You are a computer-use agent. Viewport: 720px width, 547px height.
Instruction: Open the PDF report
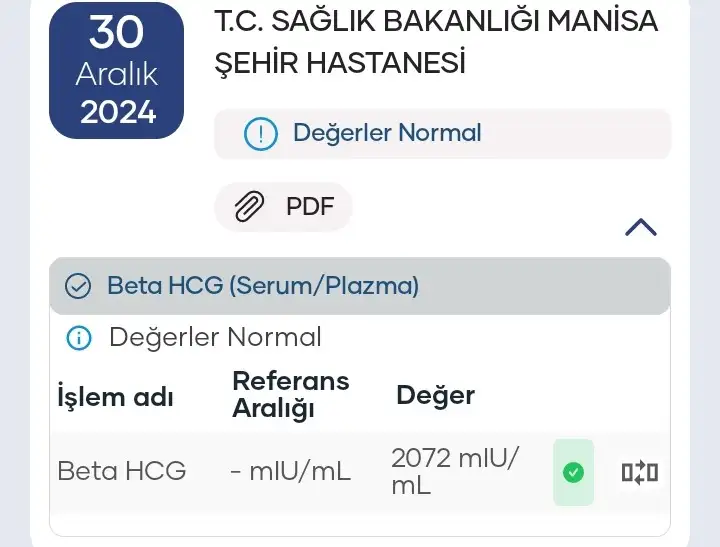click(x=284, y=208)
